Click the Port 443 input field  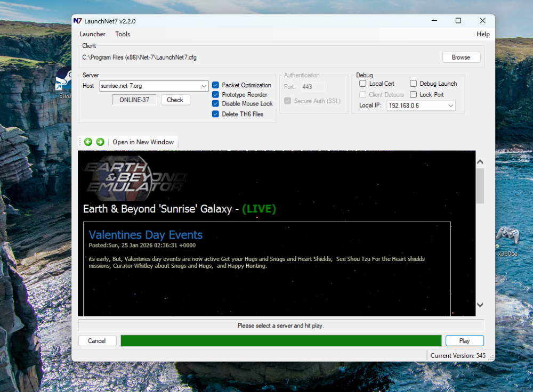coord(313,87)
